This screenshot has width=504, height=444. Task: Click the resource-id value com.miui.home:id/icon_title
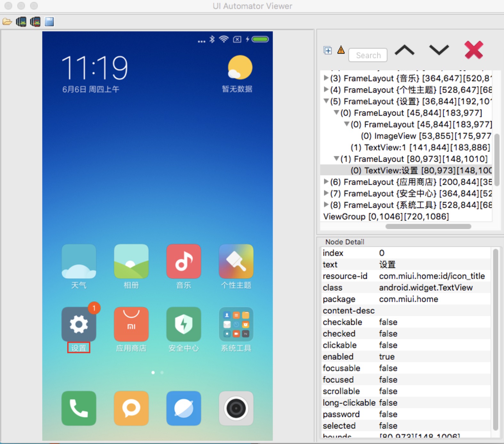coord(432,276)
